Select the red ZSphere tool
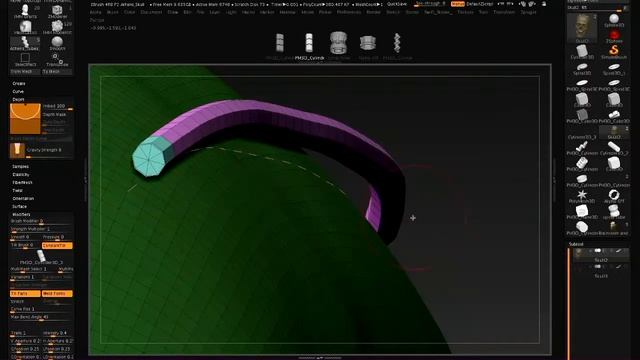Screen dimensions: 640x360 pyautogui.click(x=614, y=36)
